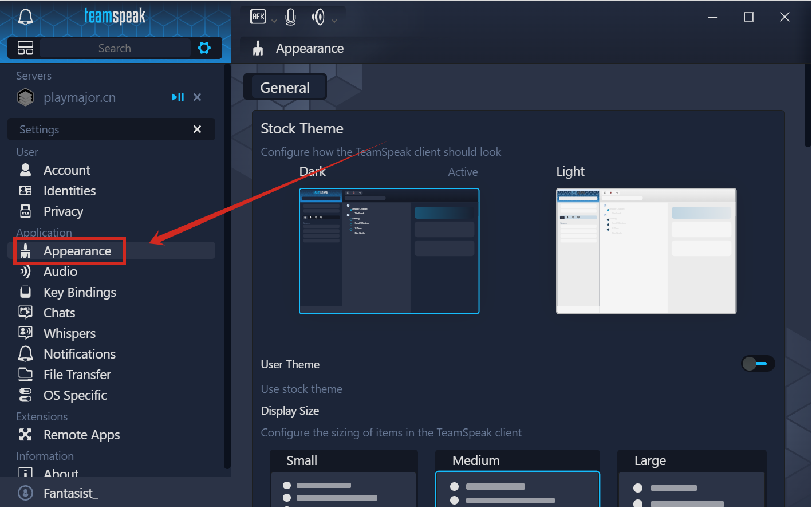Click the Privacy icon
812x508 pixels.
[25, 211]
